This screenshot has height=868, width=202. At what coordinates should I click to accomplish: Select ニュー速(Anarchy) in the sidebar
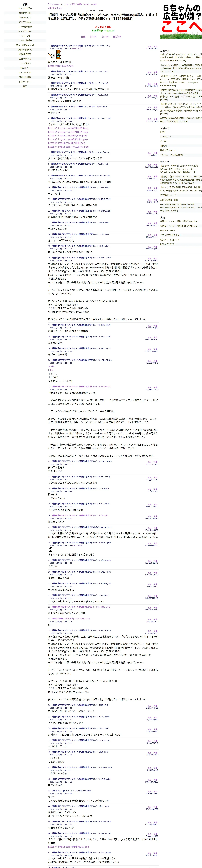tap(25, 45)
